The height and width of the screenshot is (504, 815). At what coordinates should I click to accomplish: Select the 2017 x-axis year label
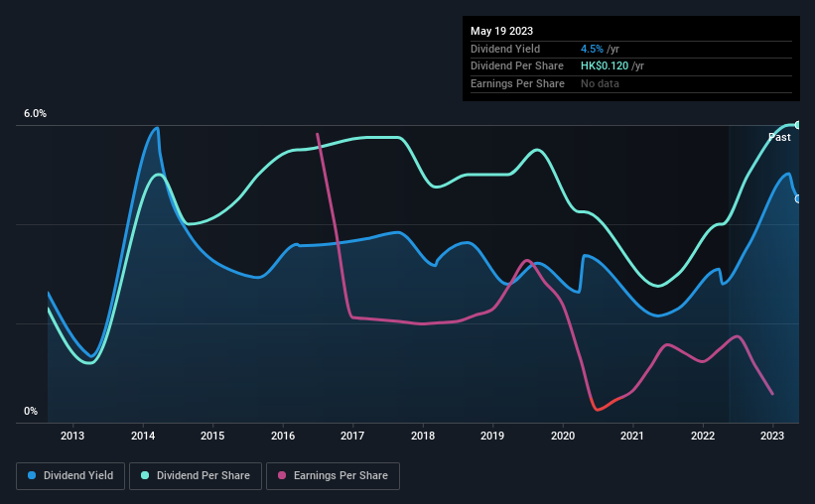pyautogui.click(x=352, y=436)
